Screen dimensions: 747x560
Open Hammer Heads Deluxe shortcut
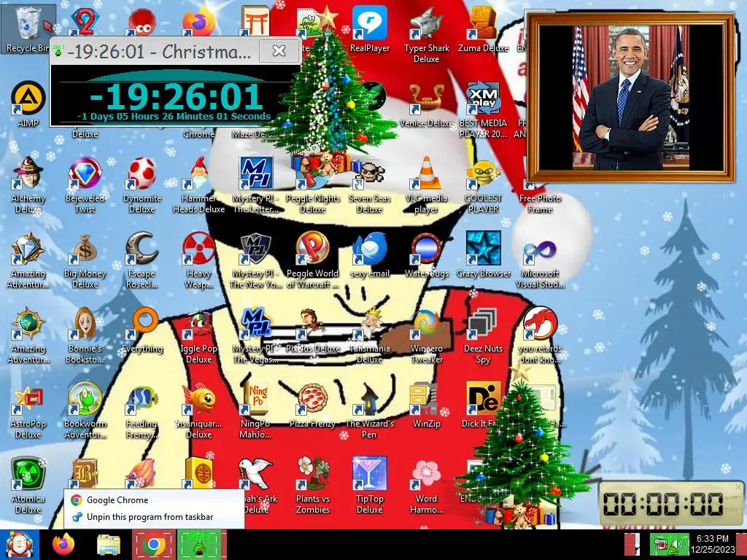point(198,184)
